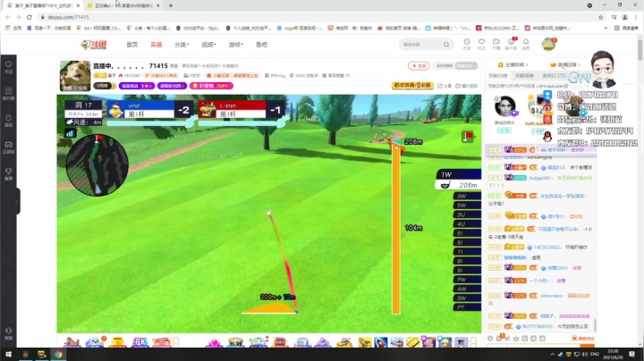Click the orange follow plus button
Image resolution: width=644 pixels, height=361 pixels.
(419, 65)
